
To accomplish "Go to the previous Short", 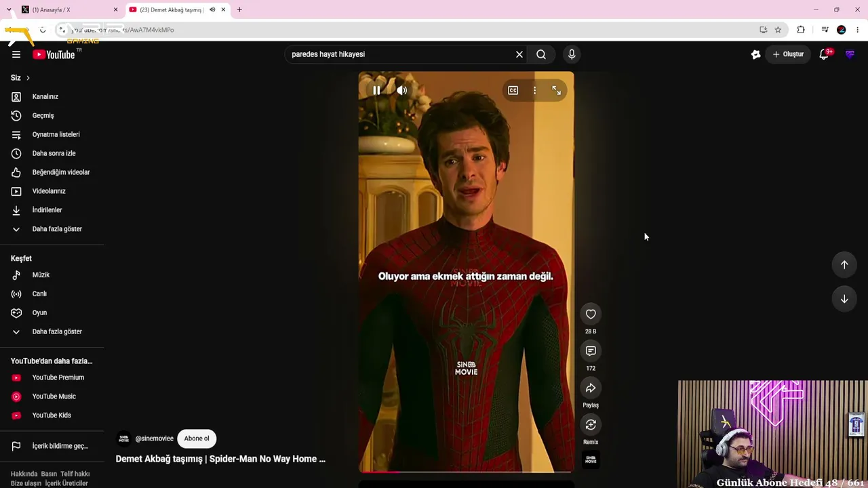I will pyautogui.click(x=844, y=265).
